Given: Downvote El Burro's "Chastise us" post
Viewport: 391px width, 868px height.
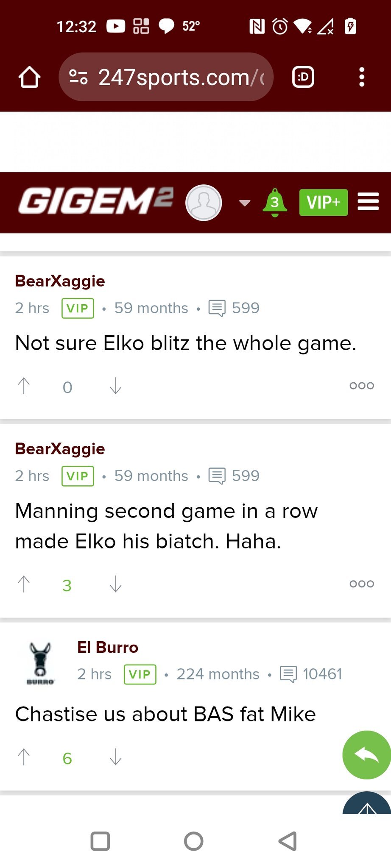Looking at the screenshot, I should point(115,757).
